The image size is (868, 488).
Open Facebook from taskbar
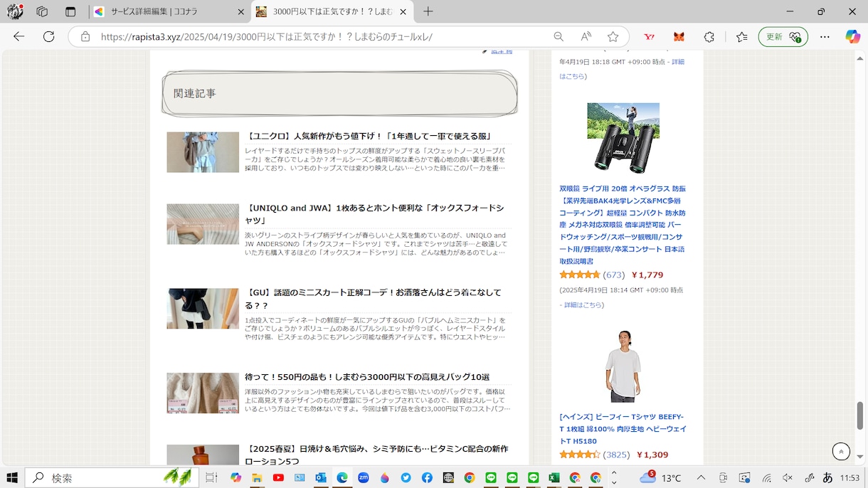coord(427,478)
